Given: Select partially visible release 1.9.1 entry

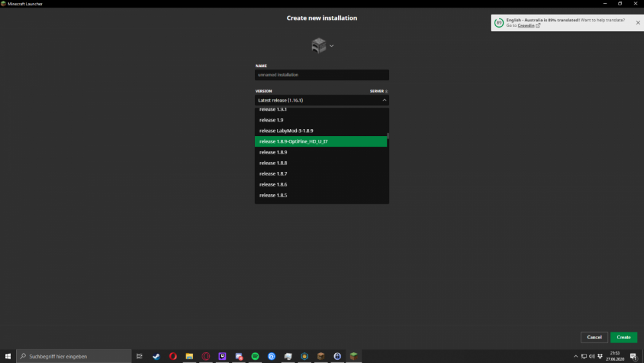Looking at the screenshot, I should [x=321, y=110].
